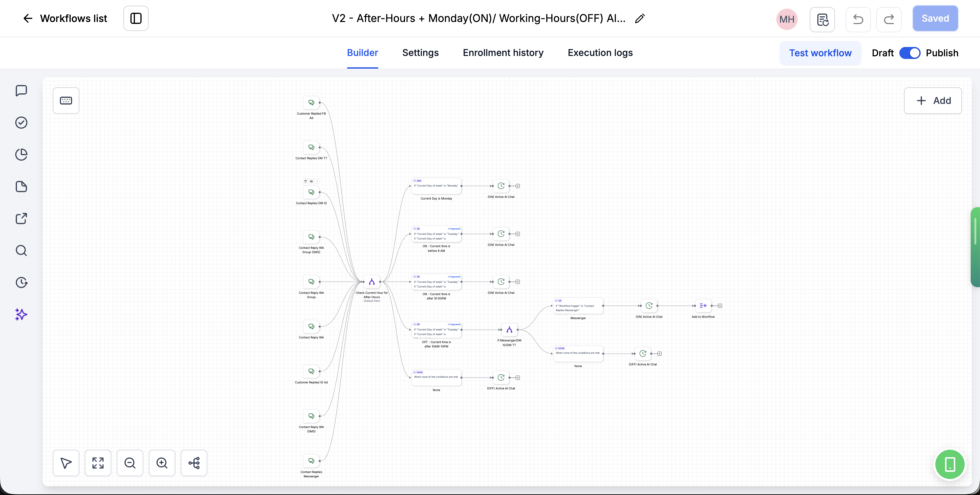Open the clock history icon in left sidebar
The height and width of the screenshot is (495, 980).
pyautogui.click(x=21, y=282)
